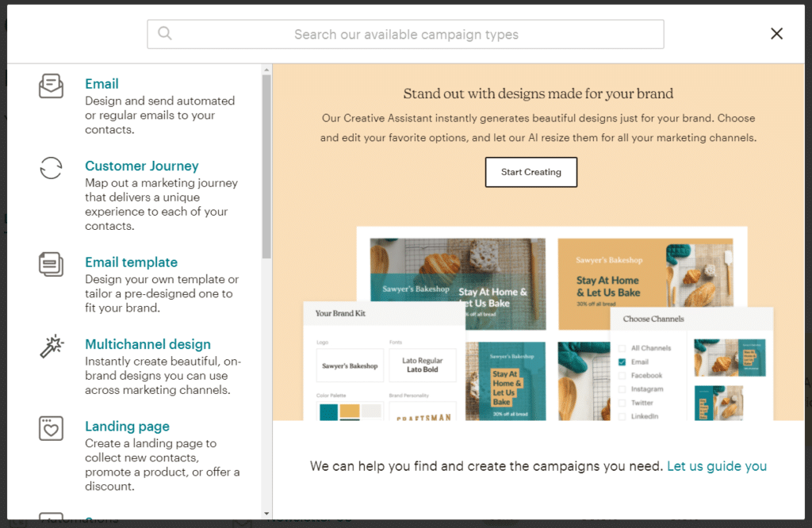812x528 pixels.
Task: Open the Customer Journey campaign type
Action: click(x=141, y=166)
